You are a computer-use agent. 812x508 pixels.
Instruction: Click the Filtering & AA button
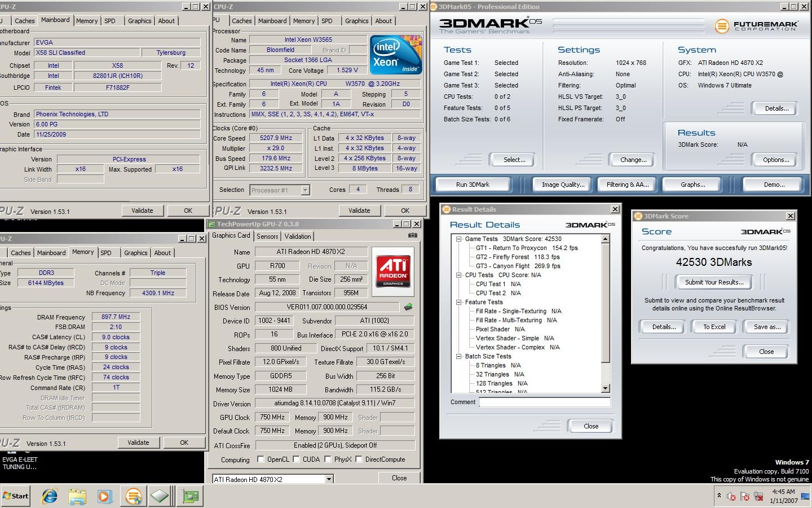627,185
